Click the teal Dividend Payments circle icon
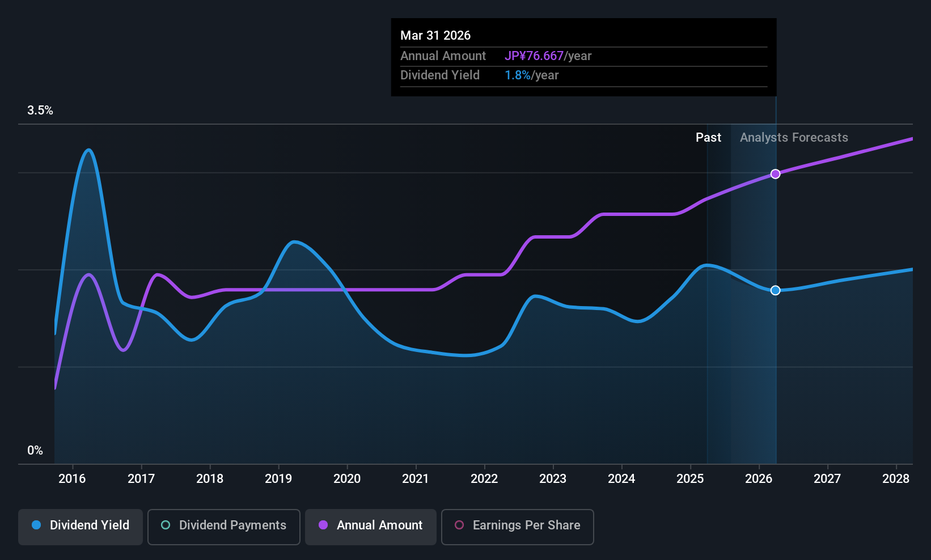 click(166, 525)
